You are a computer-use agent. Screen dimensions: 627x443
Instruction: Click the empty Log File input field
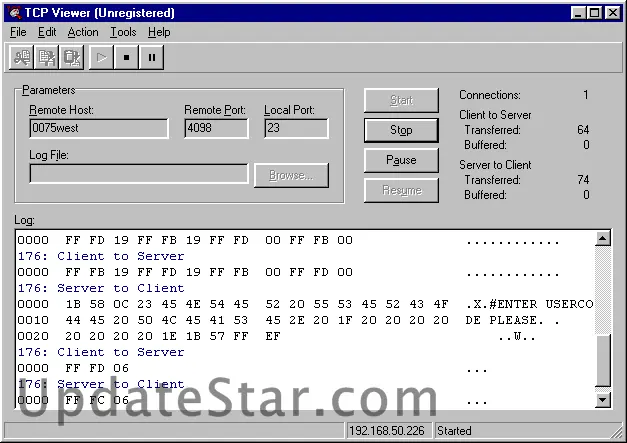[139, 174]
